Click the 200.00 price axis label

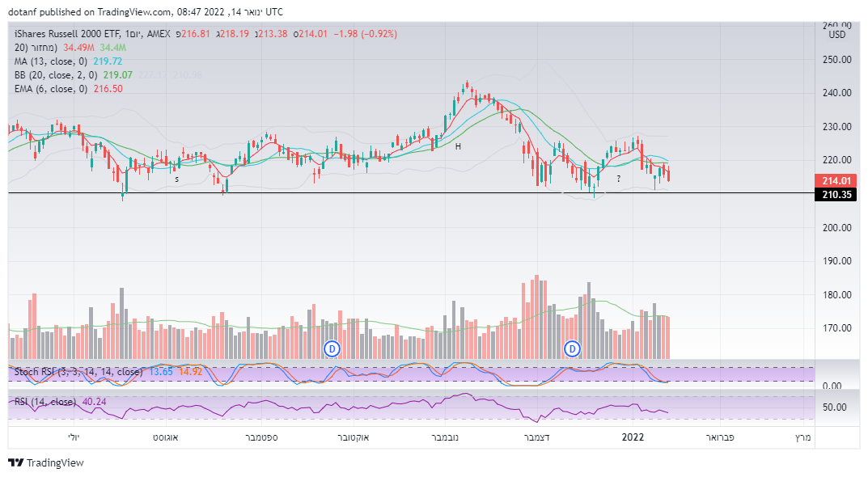837,227
